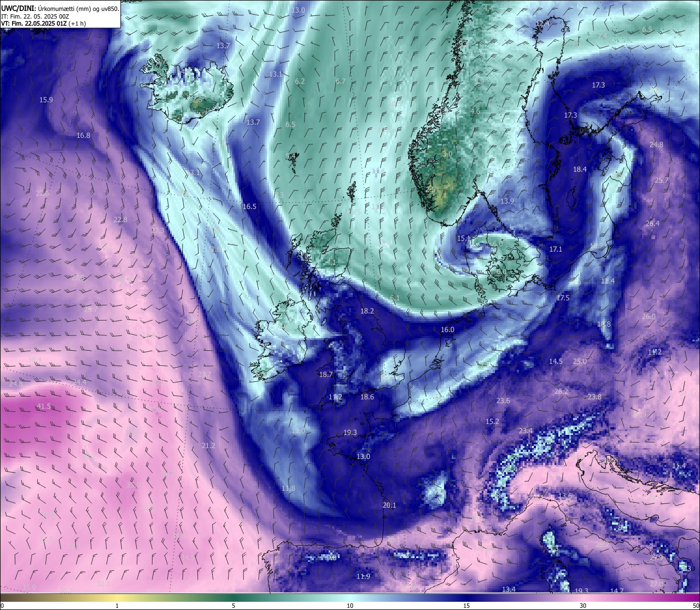700x610 pixels.
Task: Click the 23.4 value on the map
Action: click(526, 431)
